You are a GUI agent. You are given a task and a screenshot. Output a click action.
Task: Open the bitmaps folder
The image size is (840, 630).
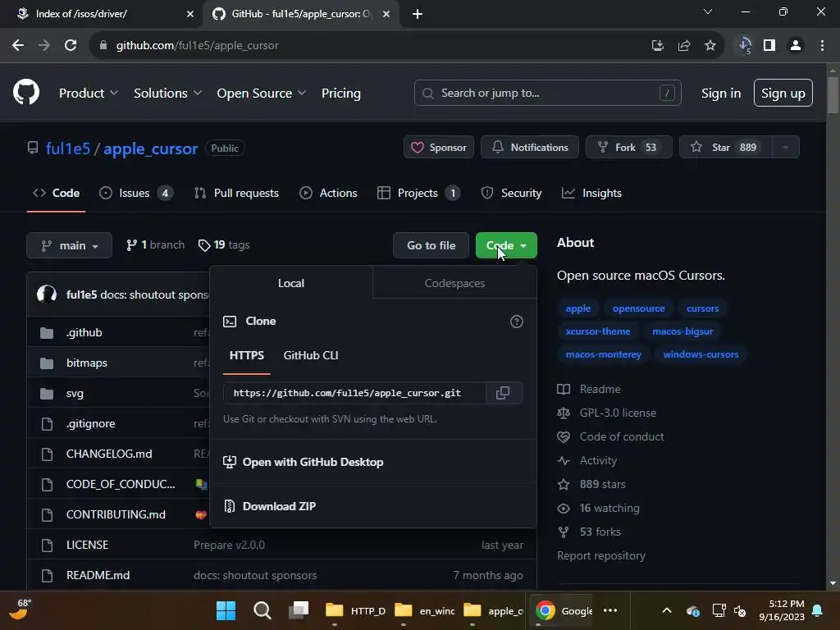click(x=87, y=363)
